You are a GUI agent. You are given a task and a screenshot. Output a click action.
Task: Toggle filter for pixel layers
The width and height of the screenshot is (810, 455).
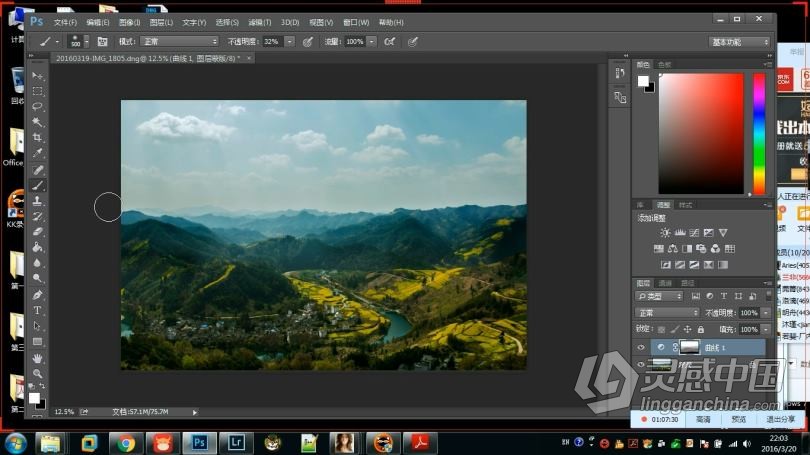695,296
